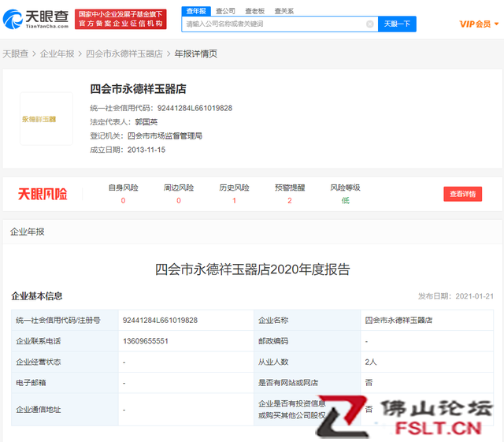Click the Tianyancha logo icon
This screenshot has width=504, height=442.
tap(17, 19)
